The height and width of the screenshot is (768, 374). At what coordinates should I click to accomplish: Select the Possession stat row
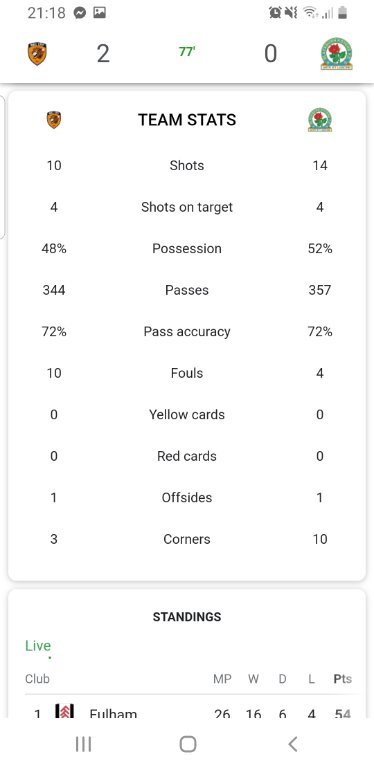(x=187, y=248)
